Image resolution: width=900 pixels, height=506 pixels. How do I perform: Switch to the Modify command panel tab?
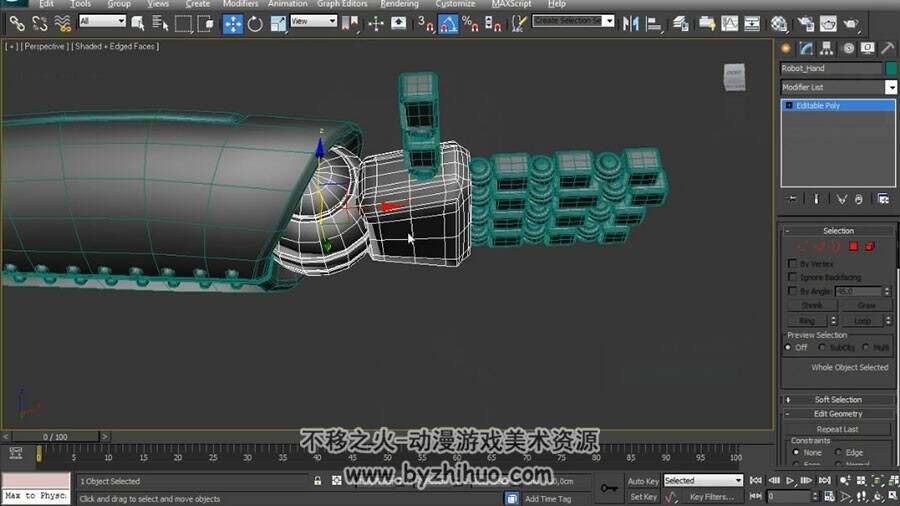point(806,49)
